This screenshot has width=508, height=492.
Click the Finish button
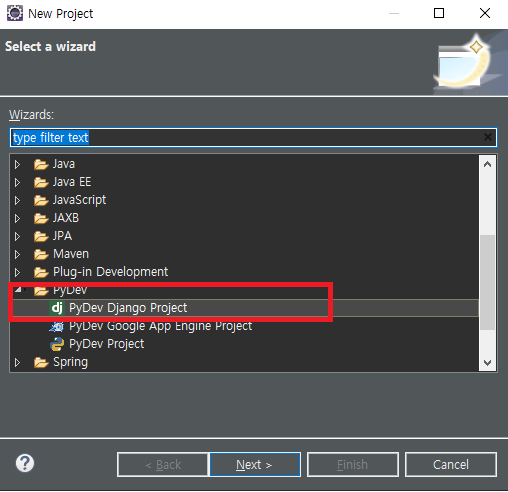coord(353,464)
